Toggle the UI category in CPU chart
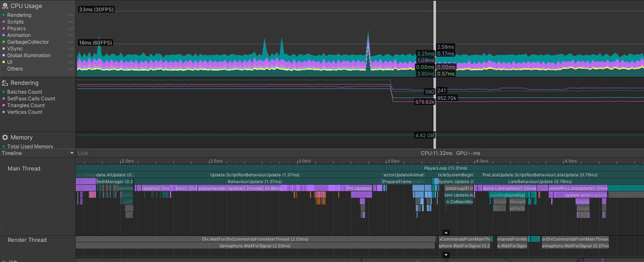 point(3,62)
